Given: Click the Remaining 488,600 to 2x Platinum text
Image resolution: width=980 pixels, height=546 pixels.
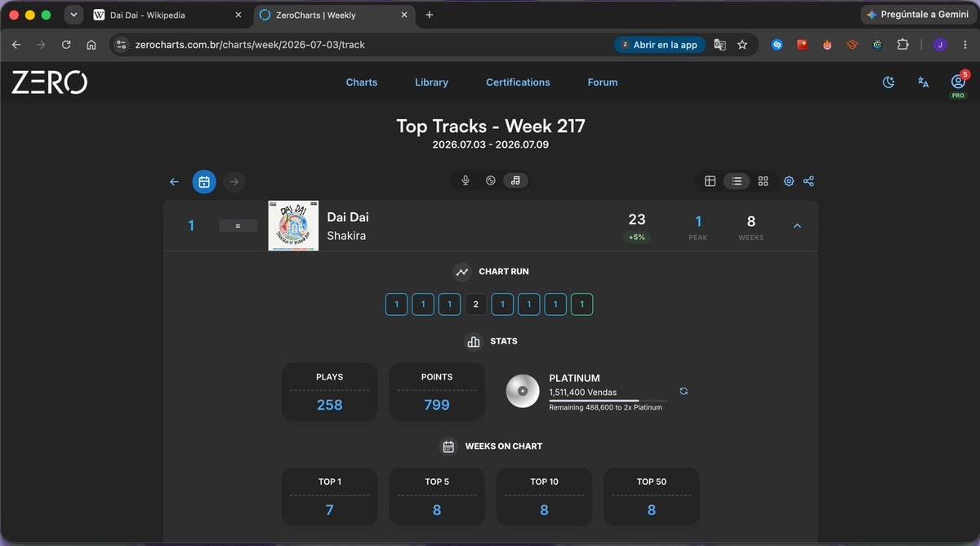Looking at the screenshot, I should 605,407.
